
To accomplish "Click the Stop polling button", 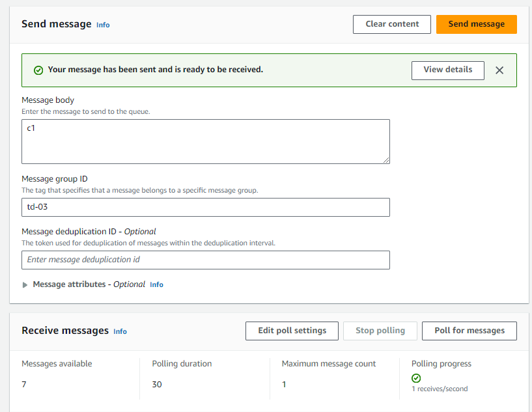I will pyautogui.click(x=380, y=331).
